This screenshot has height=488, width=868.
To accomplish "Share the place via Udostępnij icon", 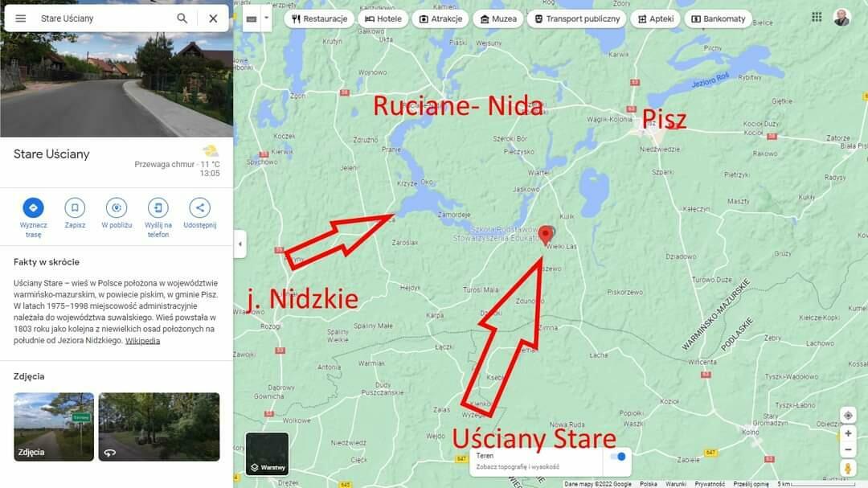I will coord(200,207).
